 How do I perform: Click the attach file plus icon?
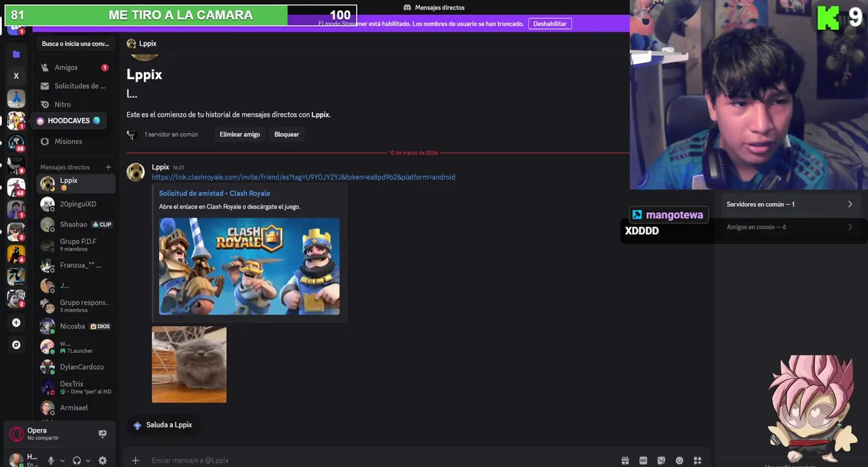(x=135, y=461)
